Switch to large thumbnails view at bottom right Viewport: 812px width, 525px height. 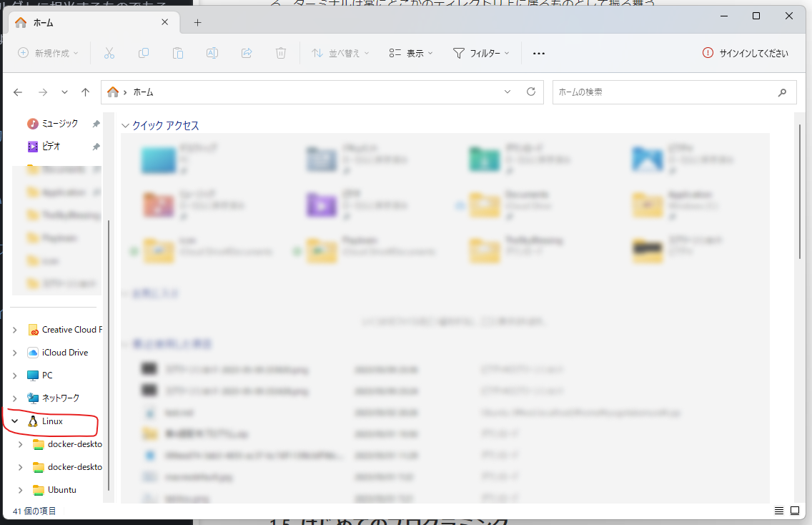(795, 511)
